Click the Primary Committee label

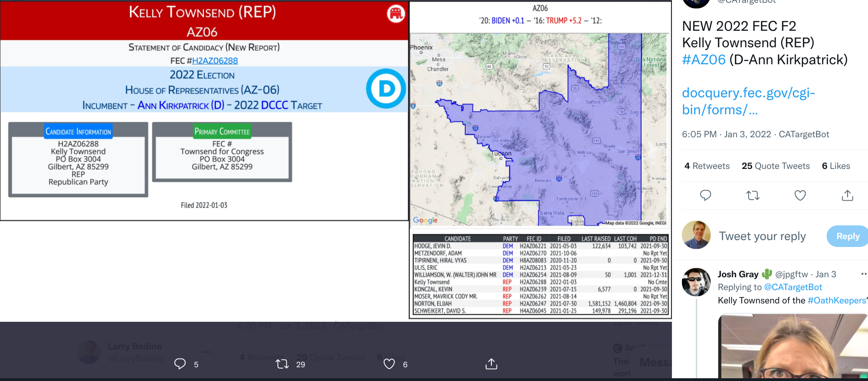(x=222, y=132)
